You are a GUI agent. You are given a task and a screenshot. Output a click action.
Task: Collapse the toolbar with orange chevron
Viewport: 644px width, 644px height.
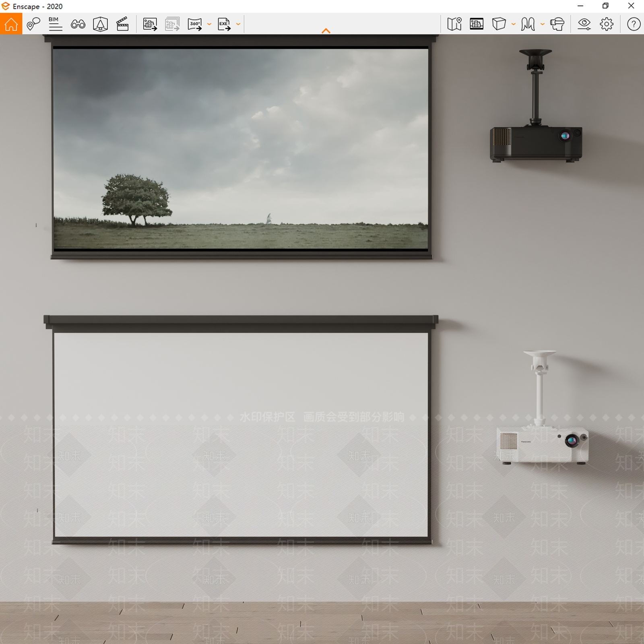326,31
